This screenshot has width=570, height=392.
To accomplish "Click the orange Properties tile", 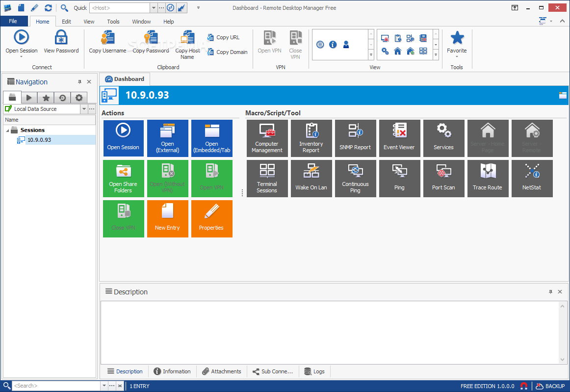I will click(x=212, y=218).
